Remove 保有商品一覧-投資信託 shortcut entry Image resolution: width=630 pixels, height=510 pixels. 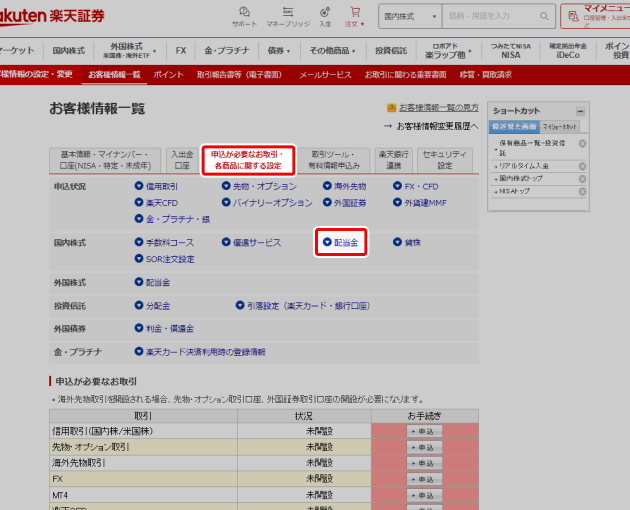click(582, 143)
